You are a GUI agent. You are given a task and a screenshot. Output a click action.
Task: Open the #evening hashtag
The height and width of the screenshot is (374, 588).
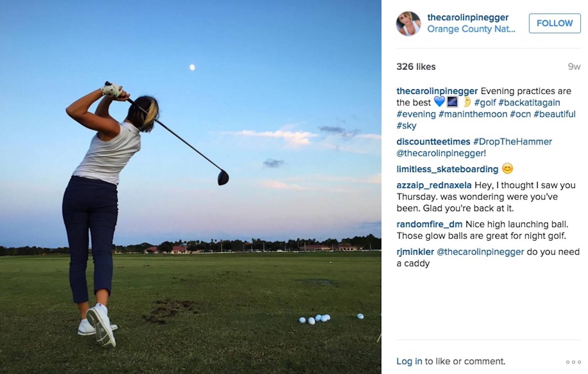[416, 114]
